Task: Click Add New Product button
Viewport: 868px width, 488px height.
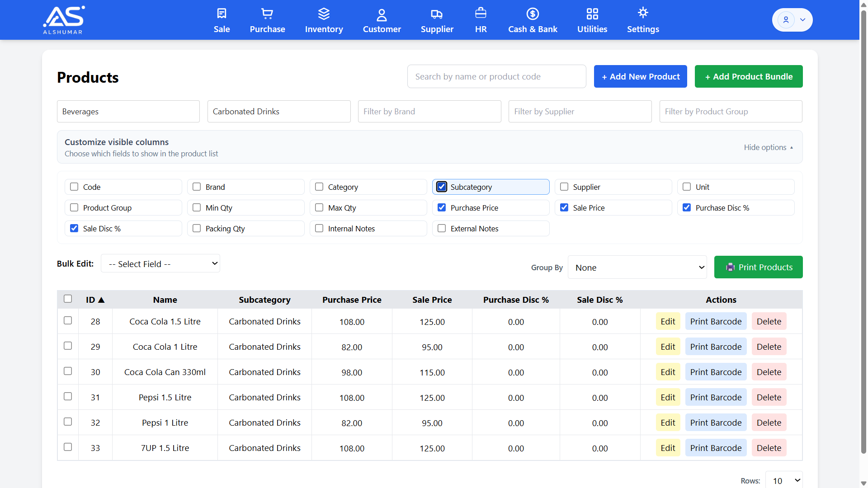Action: click(640, 76)
